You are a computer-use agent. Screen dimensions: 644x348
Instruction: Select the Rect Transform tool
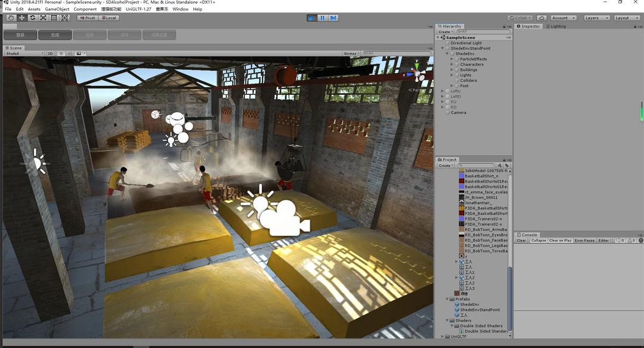tap(54, 18)
